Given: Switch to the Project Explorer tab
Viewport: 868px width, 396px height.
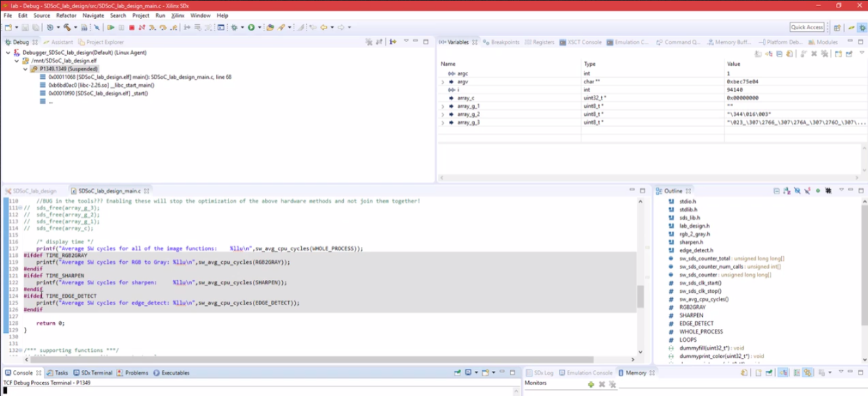Looking at the screenshot, I should coord(100,42).
